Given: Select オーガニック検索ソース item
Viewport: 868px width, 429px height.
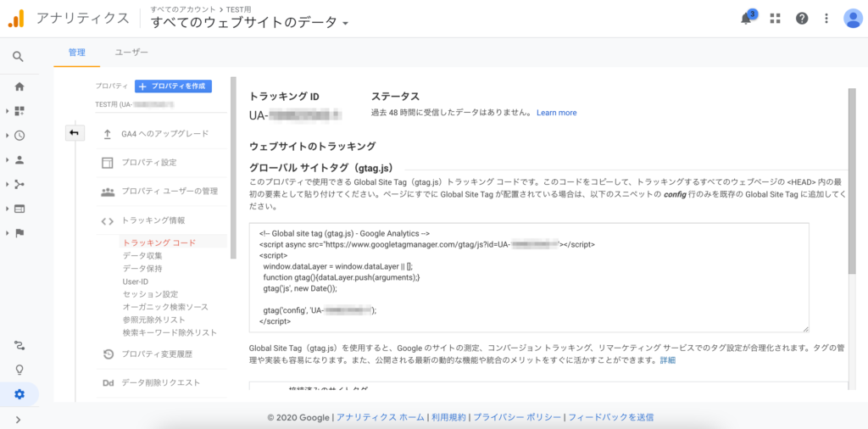Looking at the screenshot, I should pos(165,307).
